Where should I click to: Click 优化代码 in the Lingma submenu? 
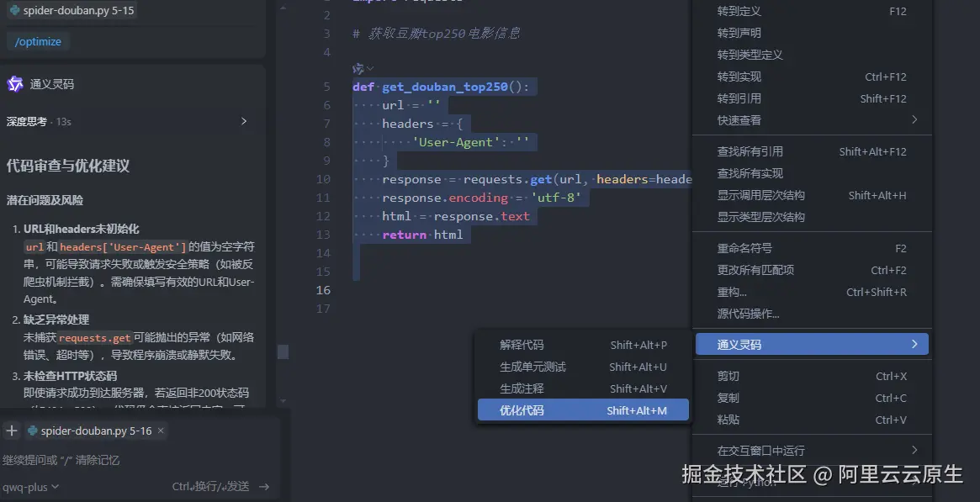pos(583,410)
